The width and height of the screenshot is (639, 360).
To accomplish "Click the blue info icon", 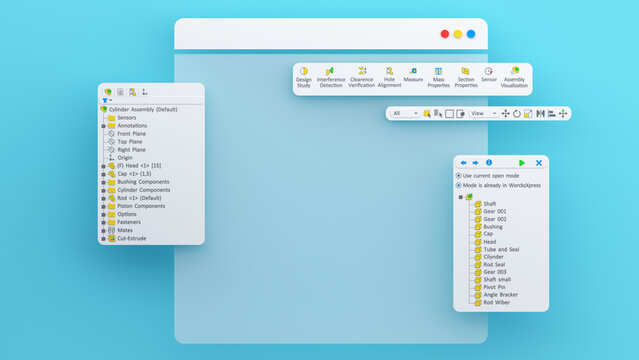I will pos(489,163).
